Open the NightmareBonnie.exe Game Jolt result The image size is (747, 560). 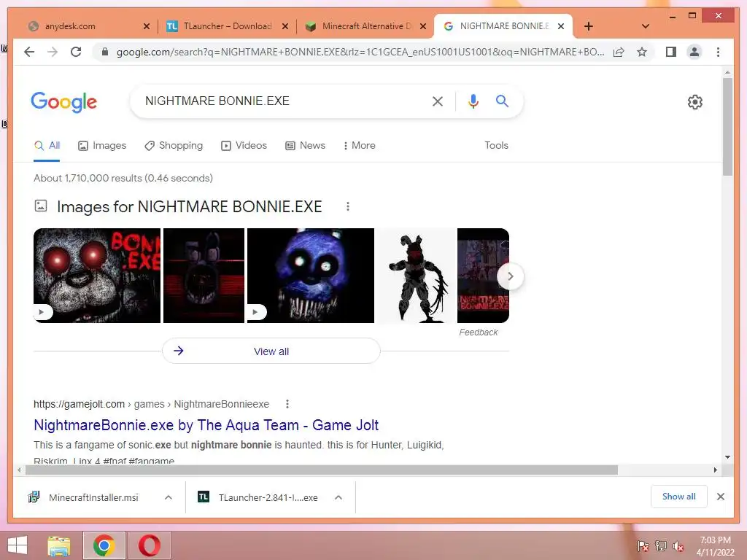coord(206,425)
